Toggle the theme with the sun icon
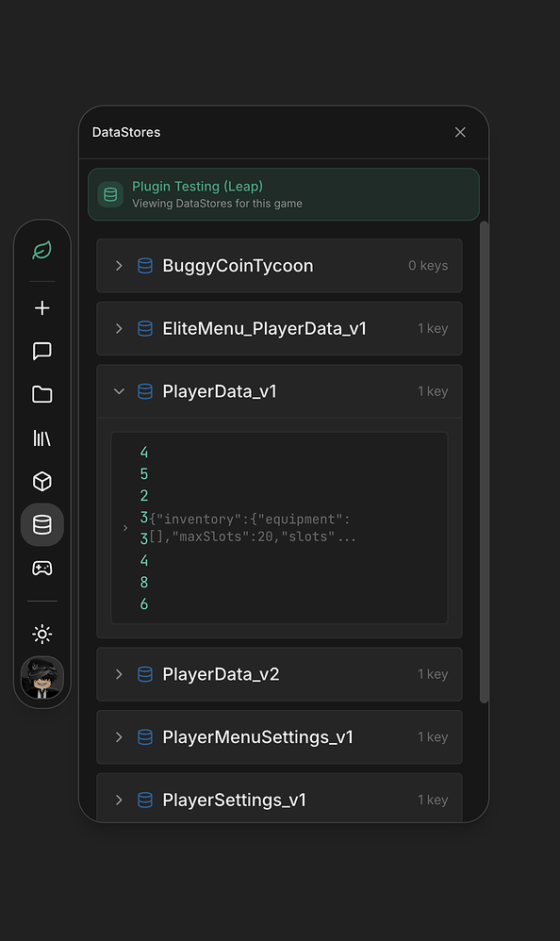 [41, 634]
